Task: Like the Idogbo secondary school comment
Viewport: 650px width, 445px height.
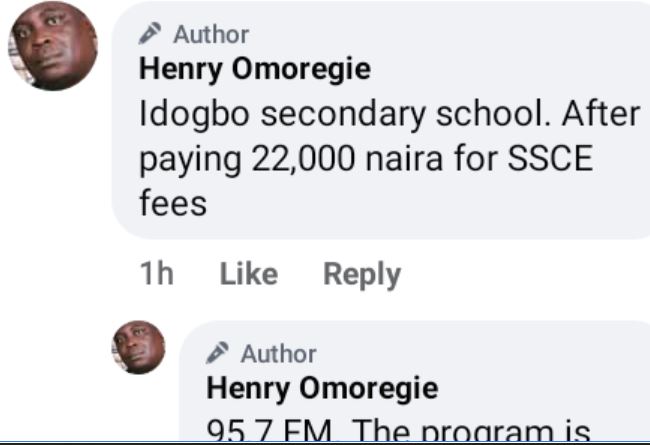Action: 248,274
